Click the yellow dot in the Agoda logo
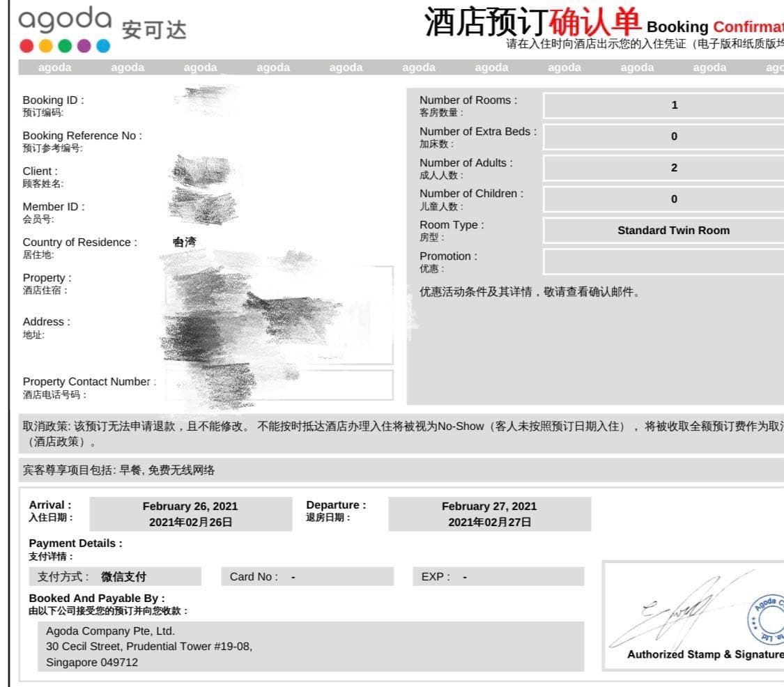 click(45, 46)
